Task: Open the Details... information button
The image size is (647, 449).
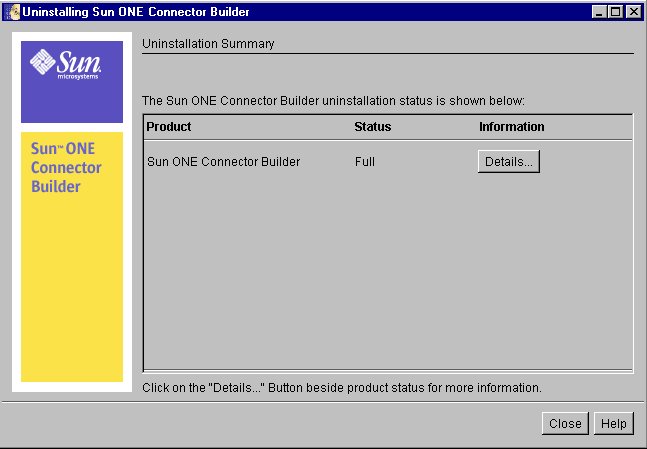Action: tap(509, 161)
